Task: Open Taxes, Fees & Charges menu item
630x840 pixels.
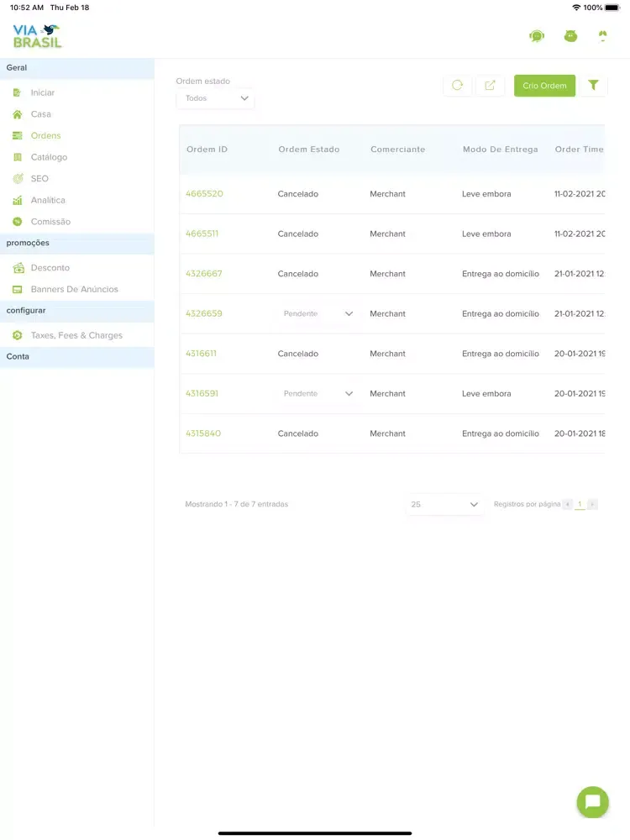Action: (76, 335)
